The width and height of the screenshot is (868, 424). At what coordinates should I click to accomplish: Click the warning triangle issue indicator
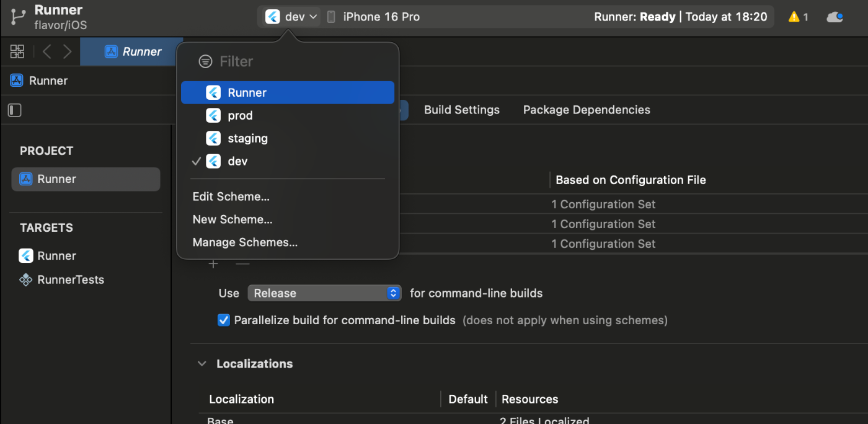tap(794, 17)
